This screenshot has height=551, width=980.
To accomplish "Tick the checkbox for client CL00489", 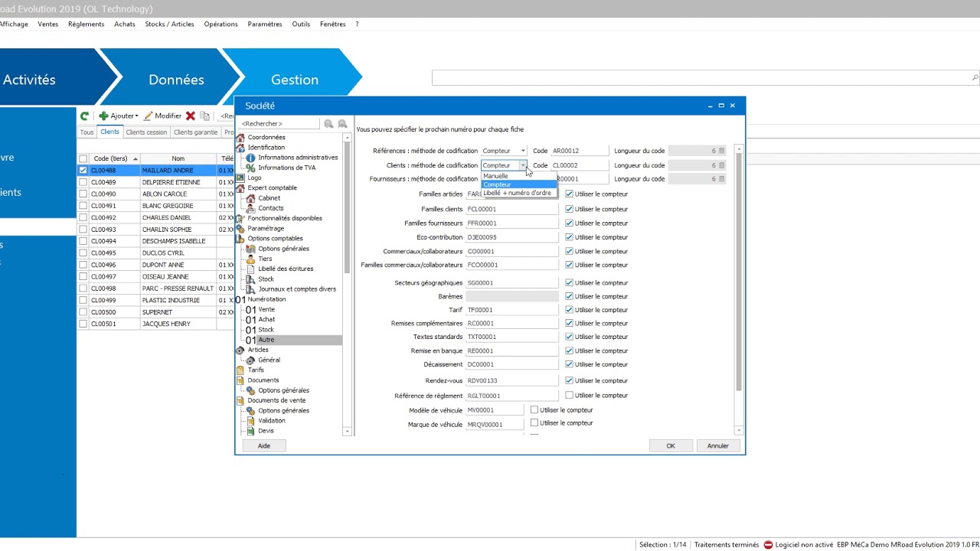I will pos(83,182).
